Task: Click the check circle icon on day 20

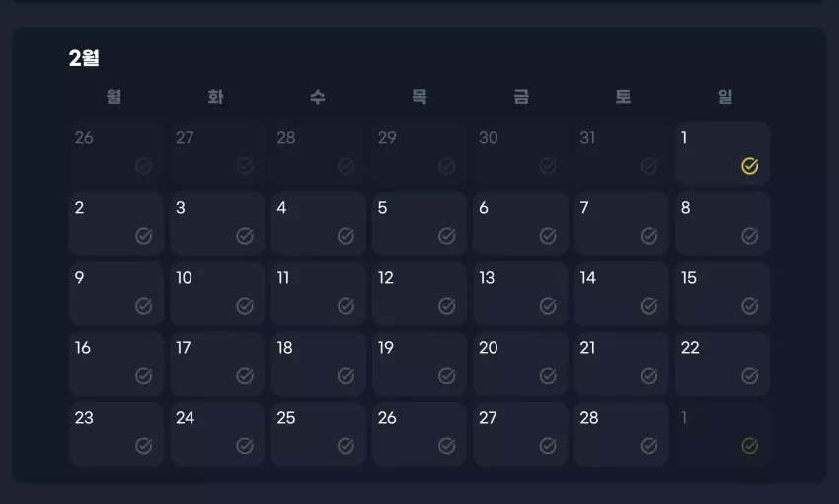Action: point(548,376)
